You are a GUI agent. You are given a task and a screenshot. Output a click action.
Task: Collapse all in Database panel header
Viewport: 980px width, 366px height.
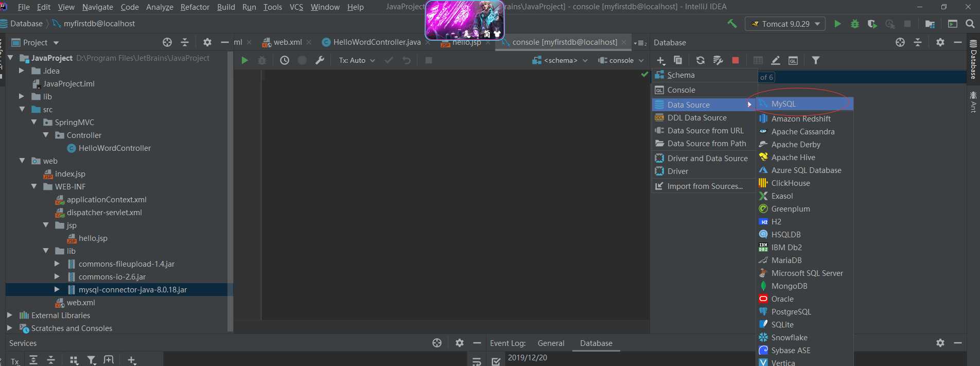[918, 42]
